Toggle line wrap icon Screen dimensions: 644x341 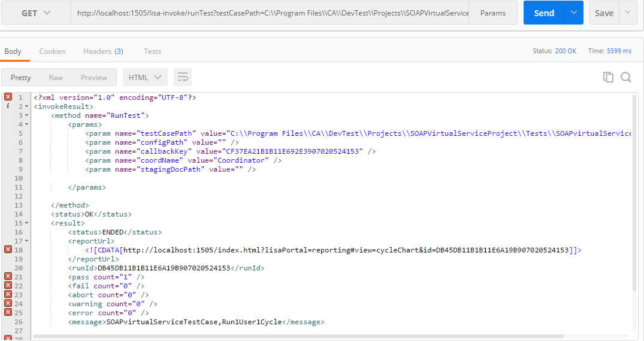[183, 78]
